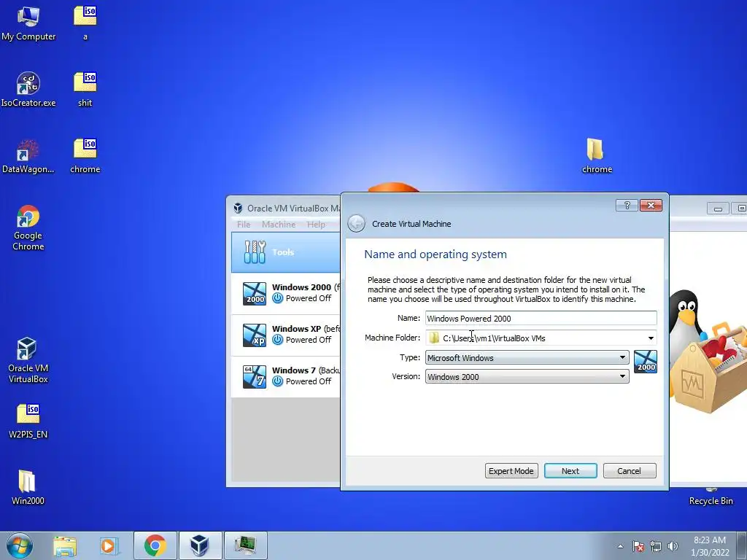Select the W2PIS_EN ISO file
Viewport: 747px width, 560px height.
tap(28, 421)
